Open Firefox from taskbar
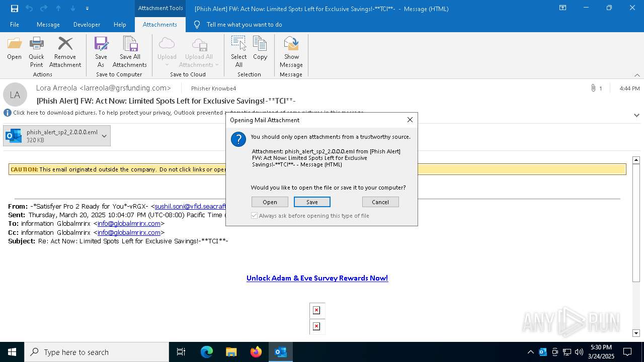 [x=256, y=352]
